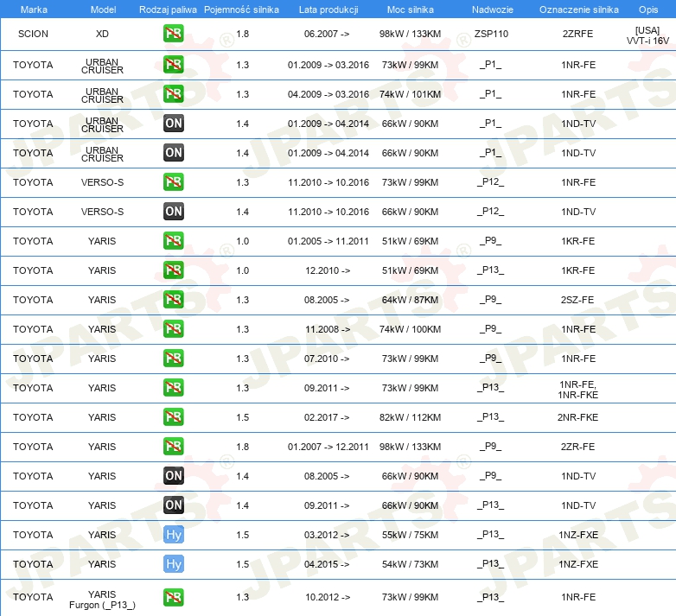Click diesel ON icon in Yaris 09.2011 1.4 row
The image size is (676, 616).
174,505
